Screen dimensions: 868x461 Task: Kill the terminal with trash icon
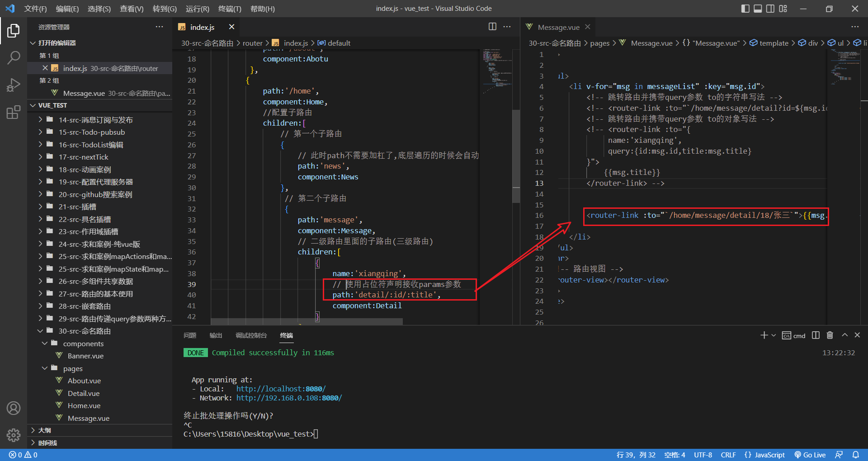pos(830,335)
